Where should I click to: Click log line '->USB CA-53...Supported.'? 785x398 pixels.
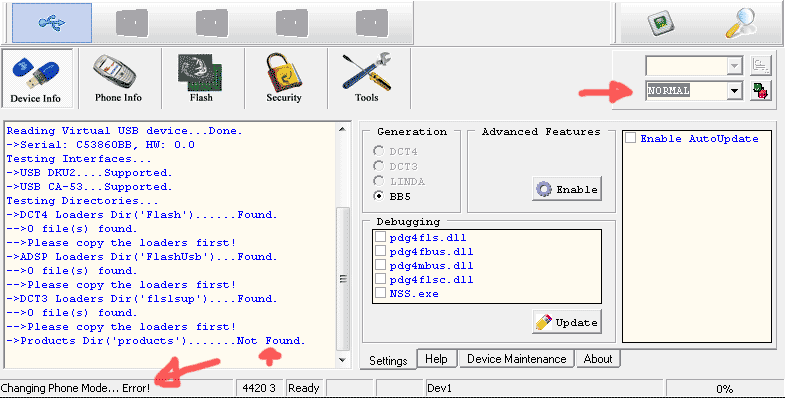click(x=89, y=187)
